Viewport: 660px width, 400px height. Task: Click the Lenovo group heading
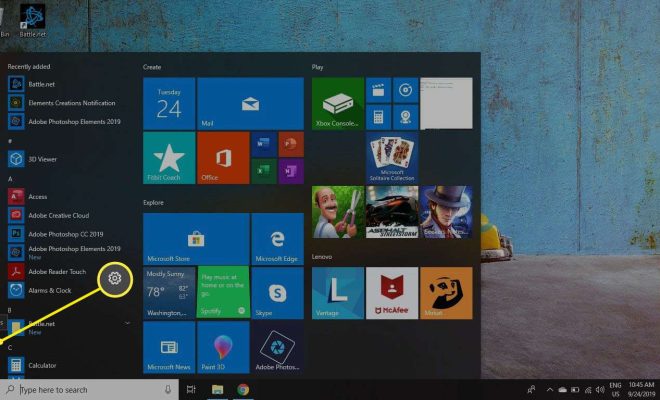click(x=322, y=256)
